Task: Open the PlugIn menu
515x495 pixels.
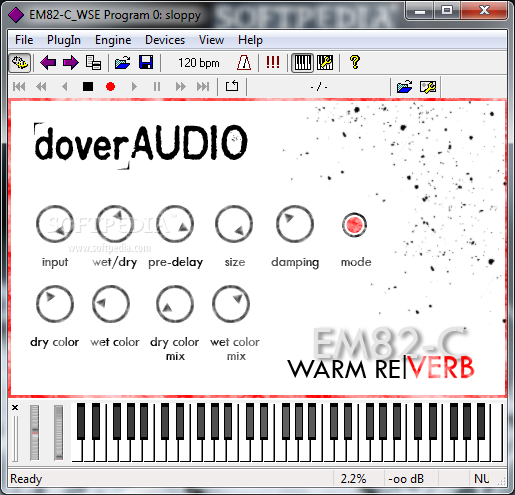Action: pos(64,40)
